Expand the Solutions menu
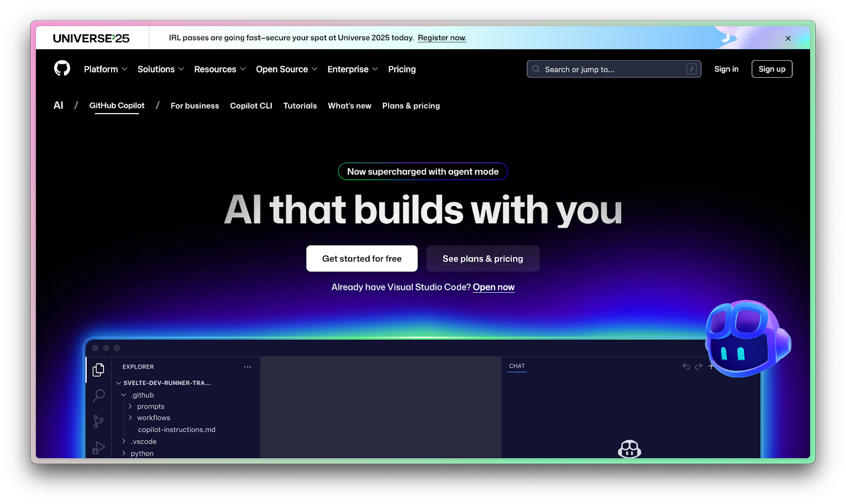 point(161,69)
